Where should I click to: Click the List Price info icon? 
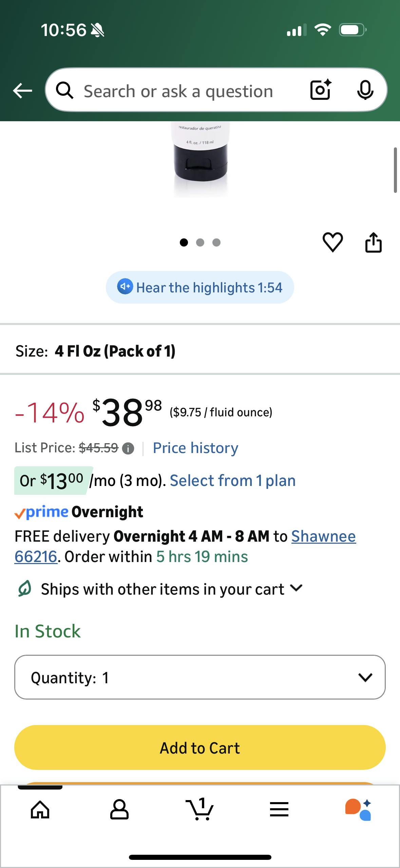(128, 449)
